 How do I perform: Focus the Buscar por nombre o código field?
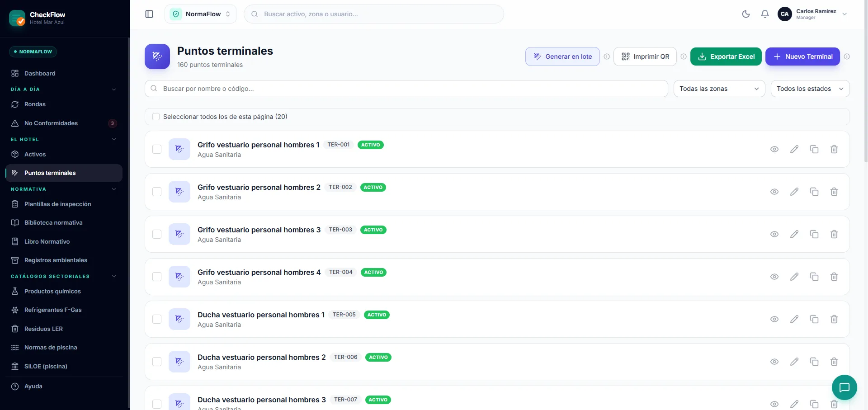(406, 89)
